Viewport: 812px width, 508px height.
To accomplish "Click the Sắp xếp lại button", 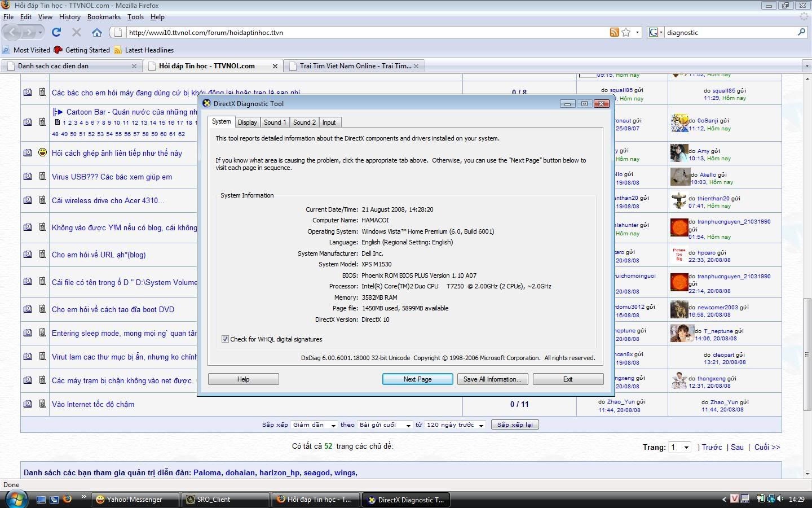I will click(515, 424).
